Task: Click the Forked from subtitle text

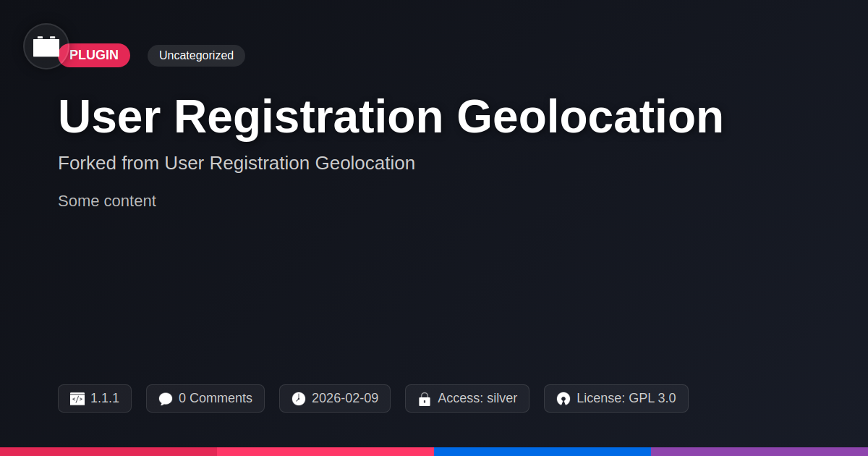Action: coord(237,163)
